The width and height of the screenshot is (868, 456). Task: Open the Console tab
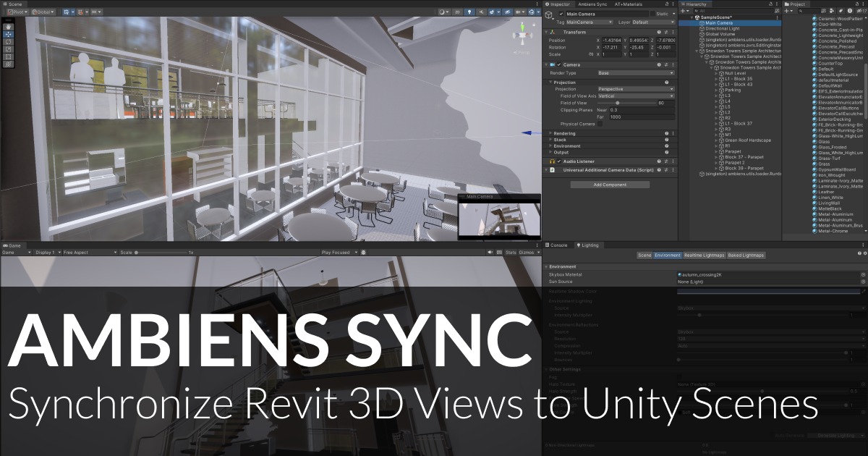tap(558, 245)
